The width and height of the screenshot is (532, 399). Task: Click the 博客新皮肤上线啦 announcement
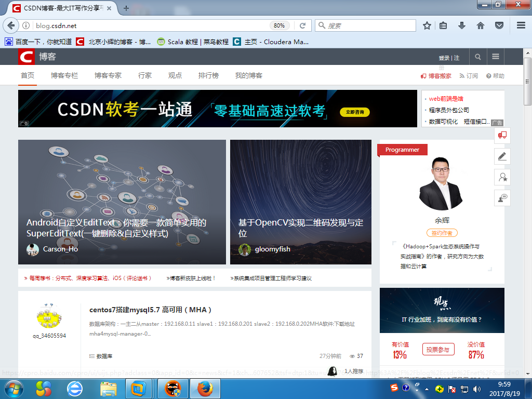191,278
